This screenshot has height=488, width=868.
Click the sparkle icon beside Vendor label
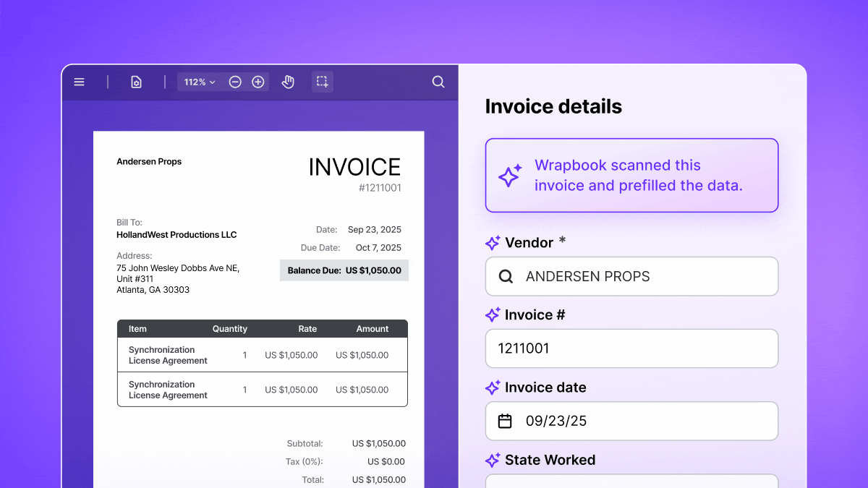(493, 243)
